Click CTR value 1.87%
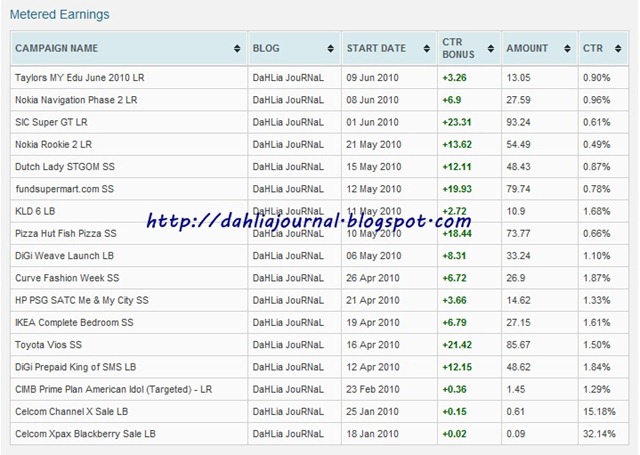Screen dimensions: 640x455 click(597, 278)
